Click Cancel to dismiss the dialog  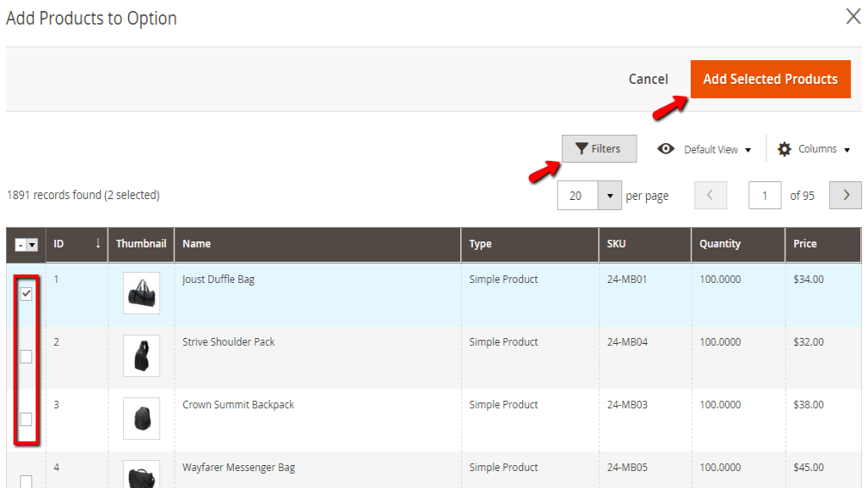pyautogui.click(x=648, y=78)
